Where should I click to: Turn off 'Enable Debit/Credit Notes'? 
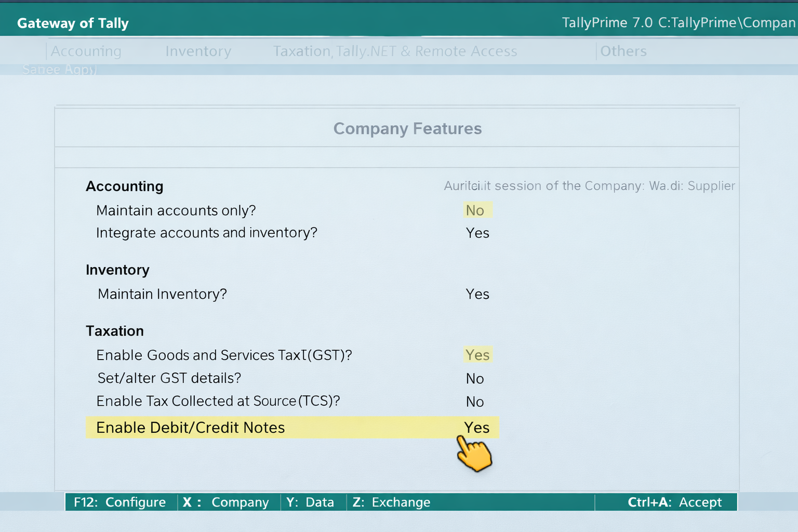tap(476, 428)
